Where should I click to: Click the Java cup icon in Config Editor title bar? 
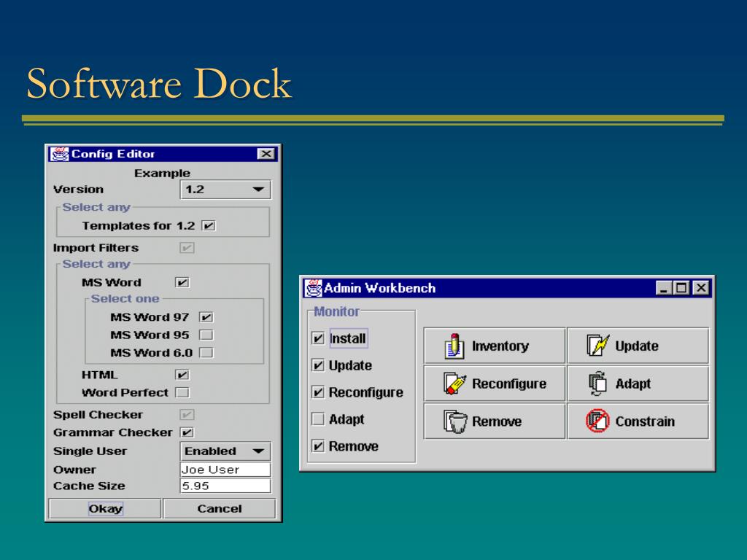tap(60, 155)
